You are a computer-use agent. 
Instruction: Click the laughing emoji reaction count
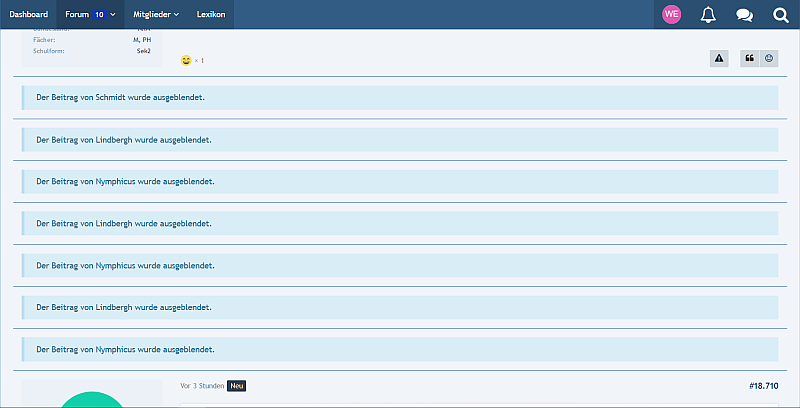(192, 61)
